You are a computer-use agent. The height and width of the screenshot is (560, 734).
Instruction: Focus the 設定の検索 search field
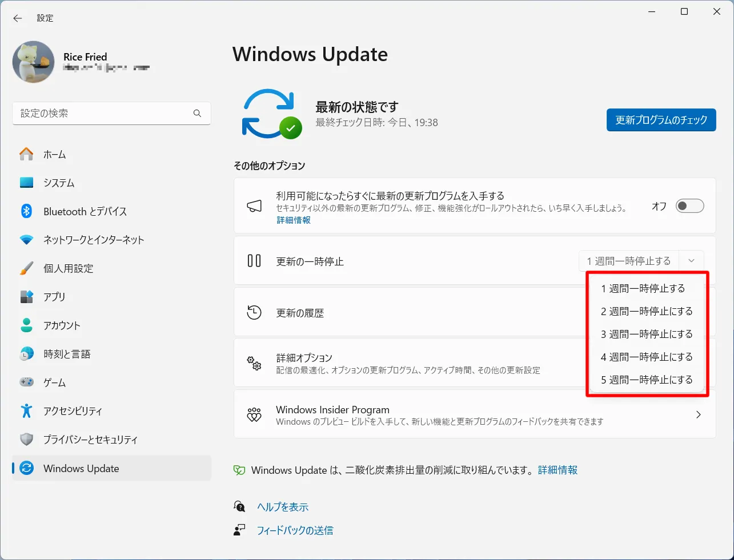111,114
